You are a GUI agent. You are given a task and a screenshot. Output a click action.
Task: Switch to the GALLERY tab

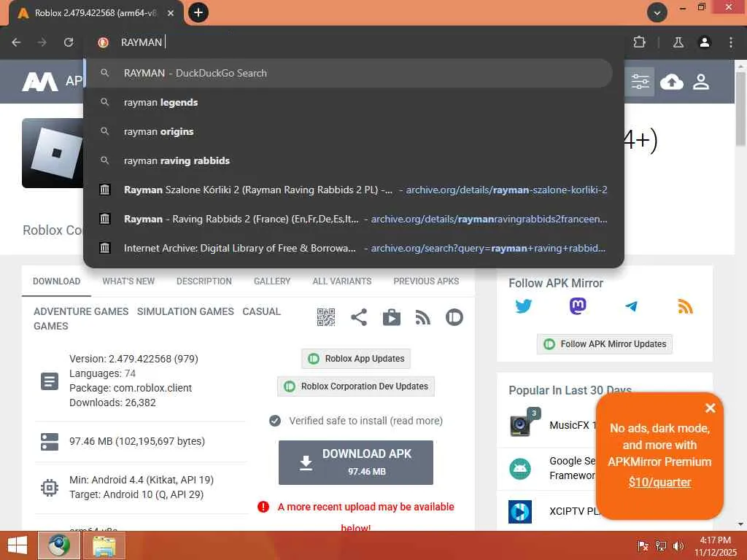(272, 281)
